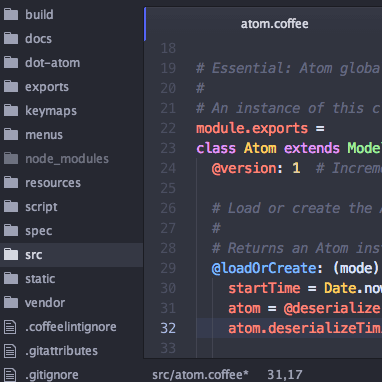
Task: Expand the exports folder
Action: [71, 87]
